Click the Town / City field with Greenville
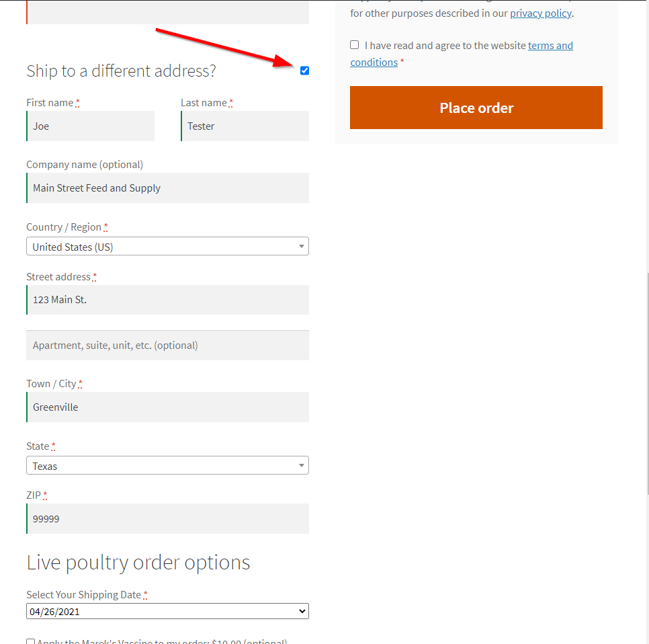The height and width of the screenshot is (644, 649). (168, 407)
